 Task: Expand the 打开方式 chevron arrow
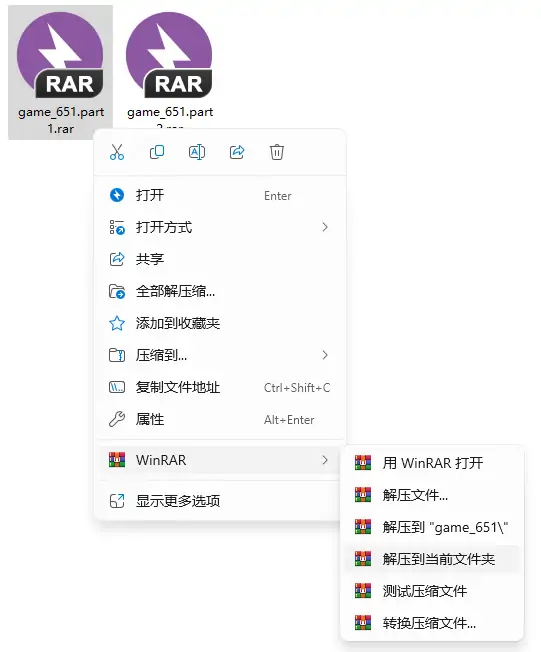(325, 227)
